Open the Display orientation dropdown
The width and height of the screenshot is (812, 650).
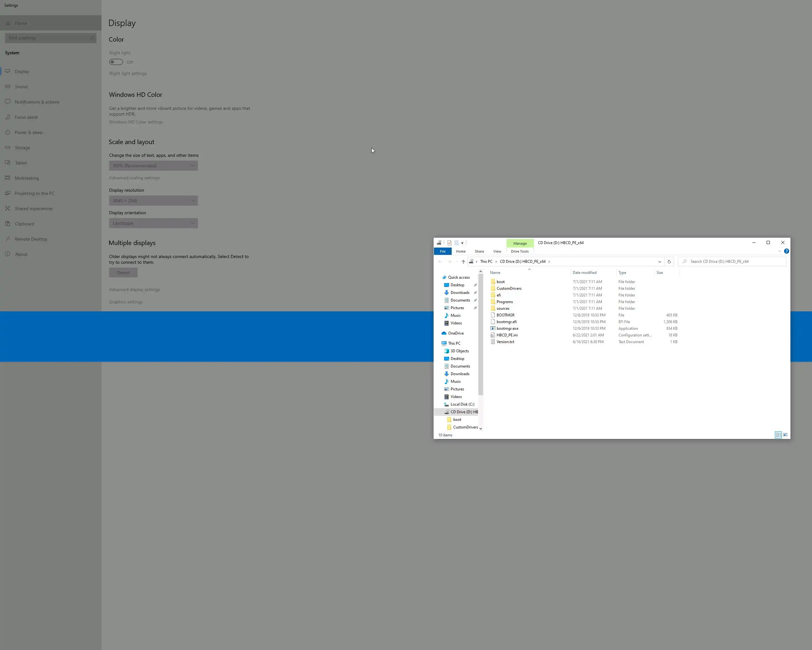coord(153,223)
